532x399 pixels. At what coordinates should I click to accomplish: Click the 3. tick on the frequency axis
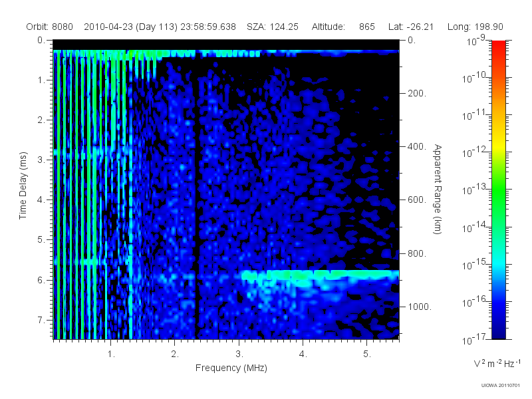239,354
